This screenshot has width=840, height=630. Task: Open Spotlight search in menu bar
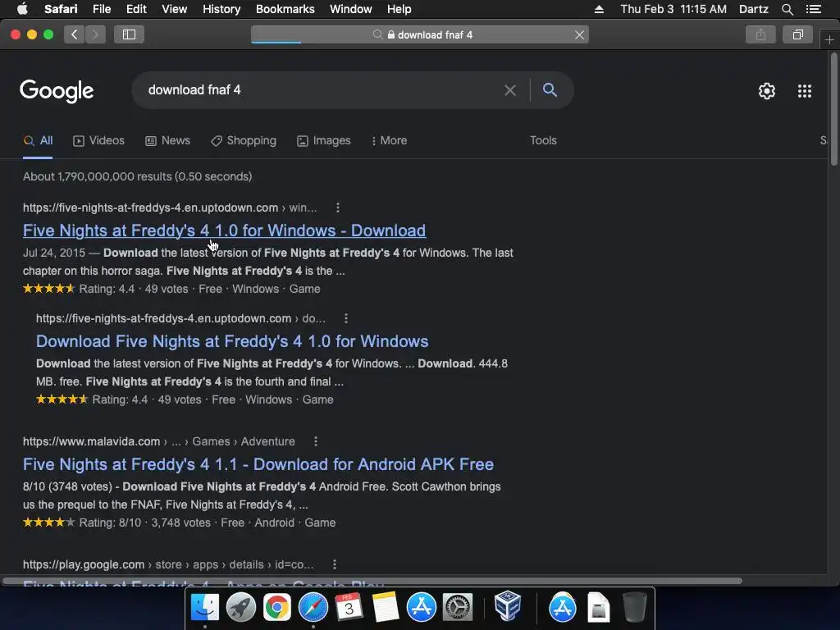coord(787,9)
